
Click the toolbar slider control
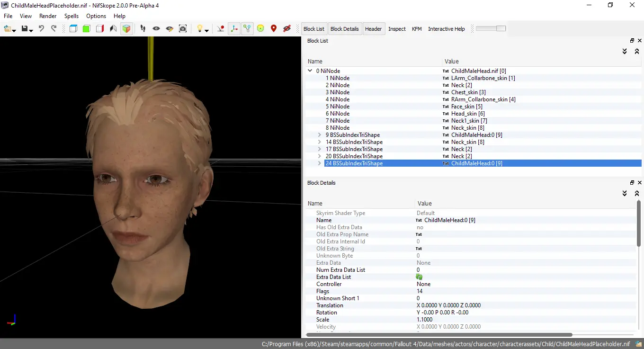(491, 29)
